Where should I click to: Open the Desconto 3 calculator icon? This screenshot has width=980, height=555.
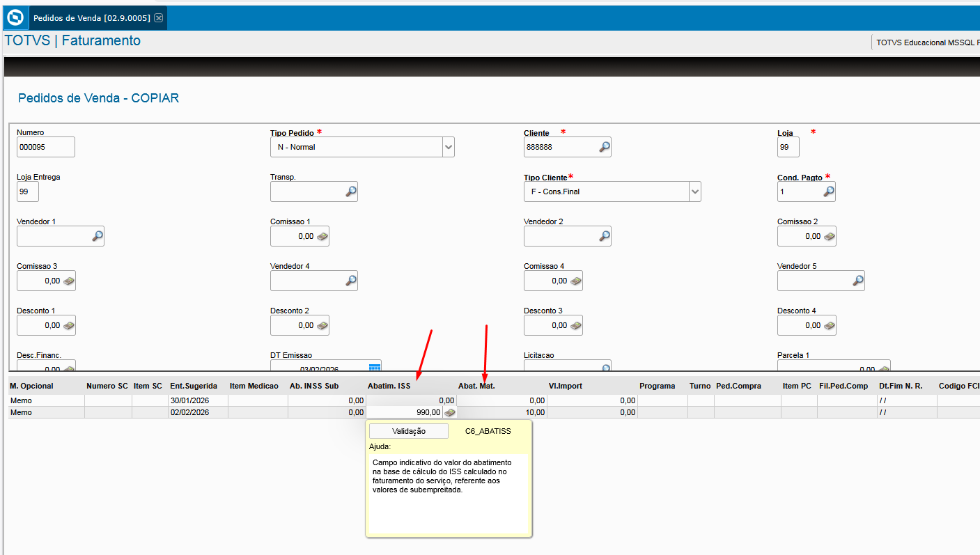pos(576,325)
